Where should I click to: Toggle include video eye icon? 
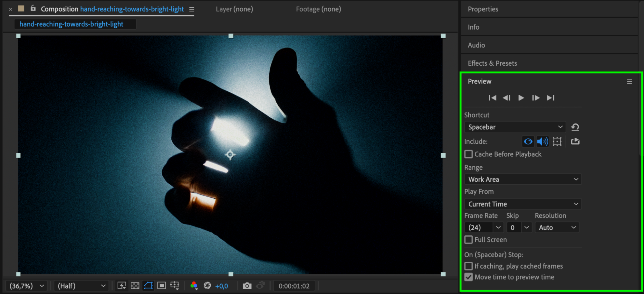[x=528, y=142]
